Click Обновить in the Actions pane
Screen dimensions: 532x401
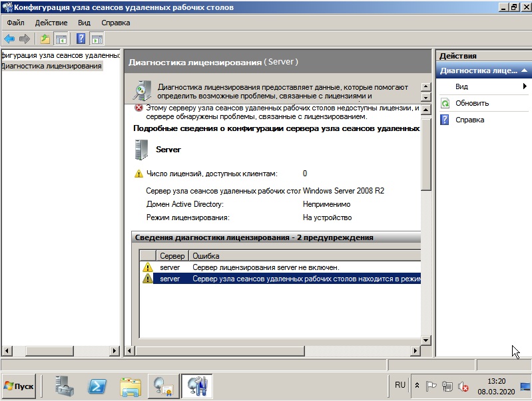coord(472,103)
